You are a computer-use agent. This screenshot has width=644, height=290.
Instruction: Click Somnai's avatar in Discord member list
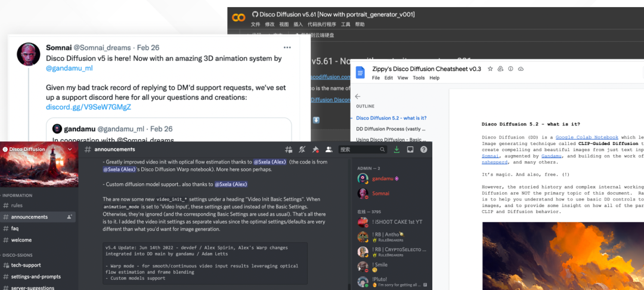tap(363, 193)
